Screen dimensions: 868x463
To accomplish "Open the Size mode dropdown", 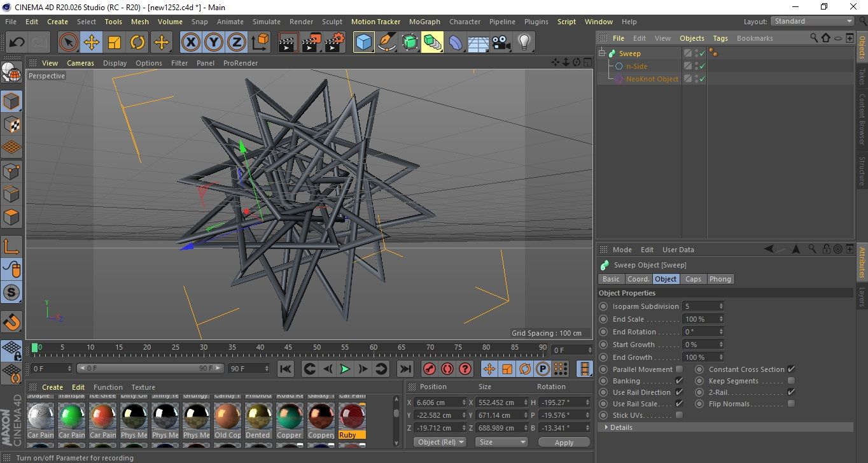I will point(502,442).
